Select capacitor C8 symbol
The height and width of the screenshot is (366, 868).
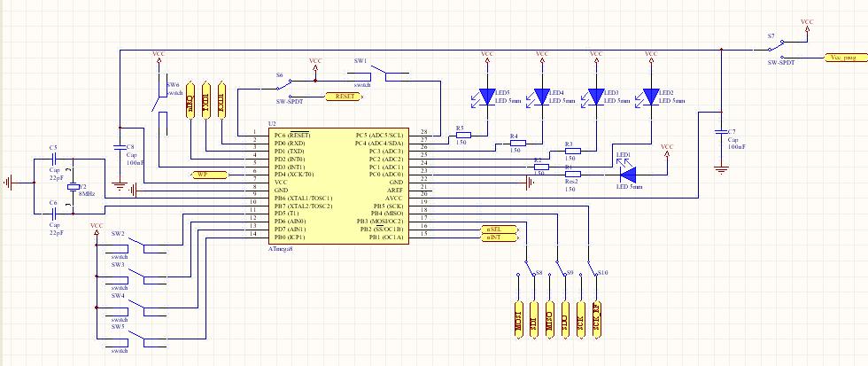pyautogui.click(x=119, y=148)
